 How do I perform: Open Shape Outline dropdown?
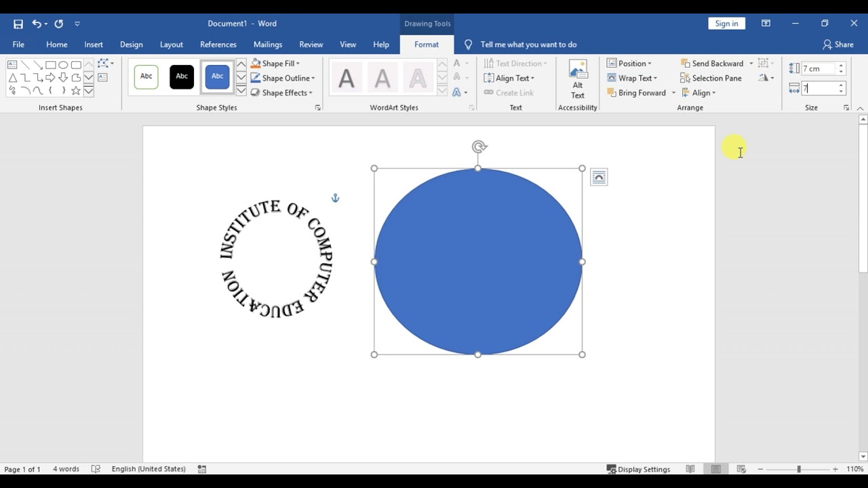click(283, 78)
